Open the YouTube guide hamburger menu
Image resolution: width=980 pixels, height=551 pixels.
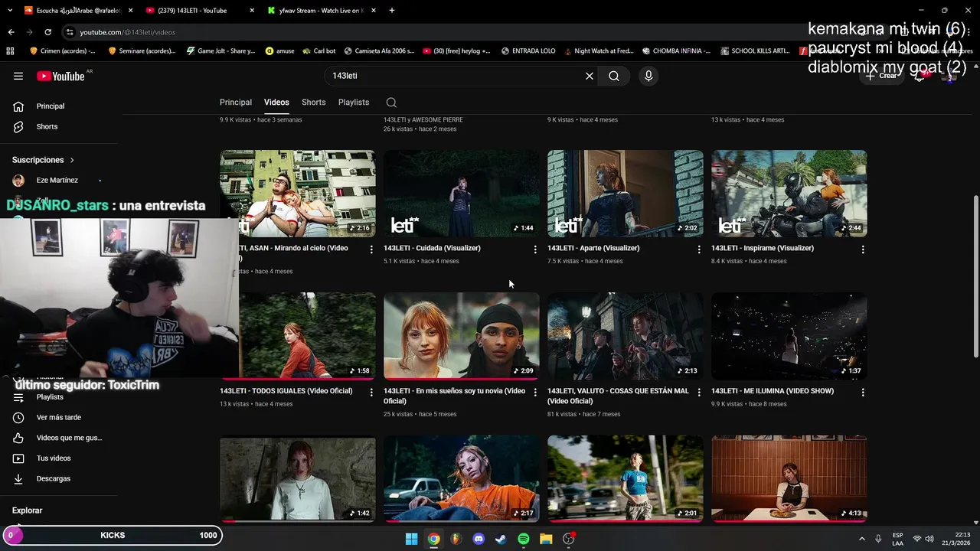(x=18, y=76)
